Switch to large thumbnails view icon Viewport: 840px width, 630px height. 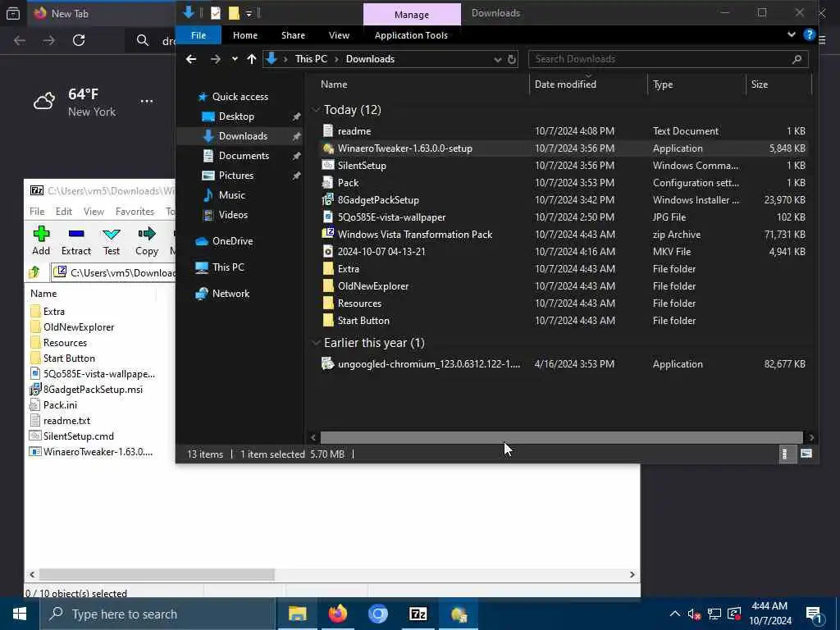tap(806, 454)
